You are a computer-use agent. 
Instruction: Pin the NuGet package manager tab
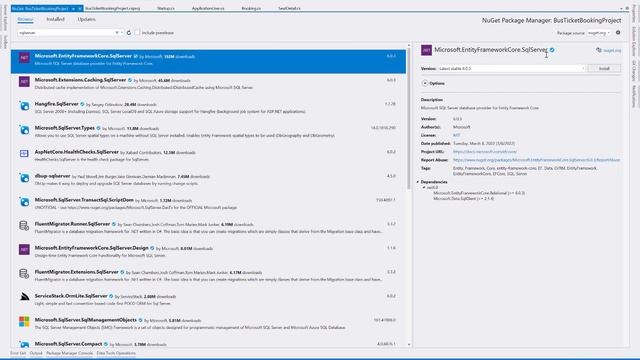73,9
